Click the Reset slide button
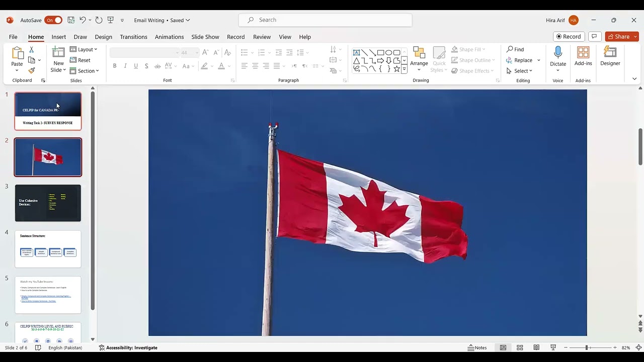This screenshot has width=644, height=362. point(80,60)
